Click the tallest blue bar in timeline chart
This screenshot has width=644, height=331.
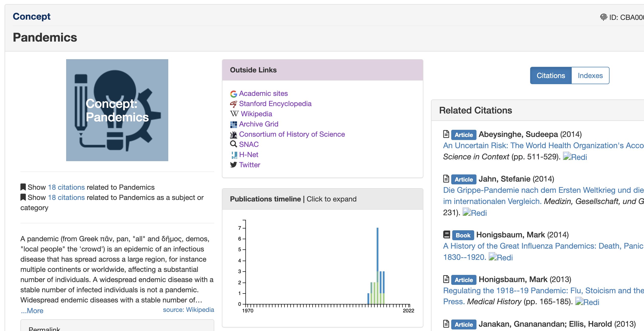click(377, 249)
